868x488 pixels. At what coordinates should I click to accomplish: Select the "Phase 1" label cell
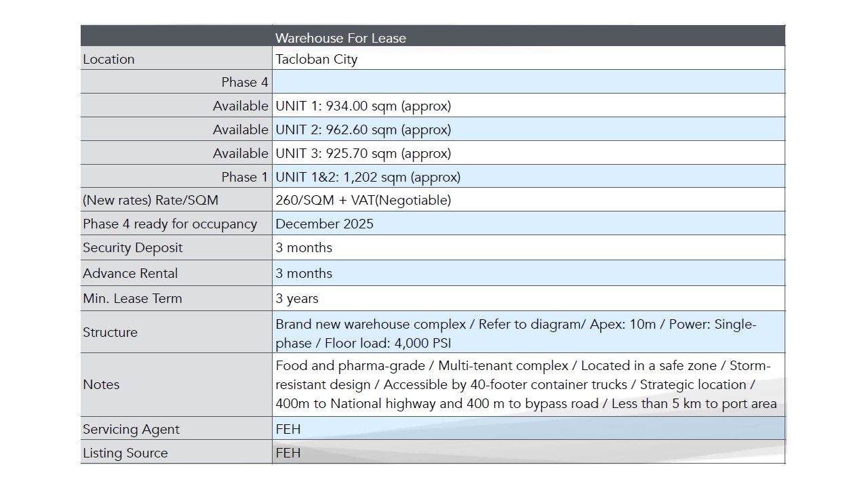tap(244, 177)
